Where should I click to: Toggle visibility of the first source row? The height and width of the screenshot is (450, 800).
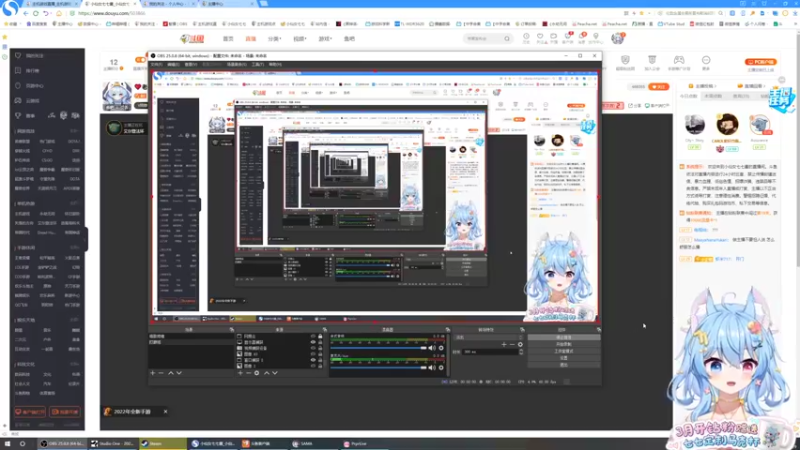pos(313,337)
